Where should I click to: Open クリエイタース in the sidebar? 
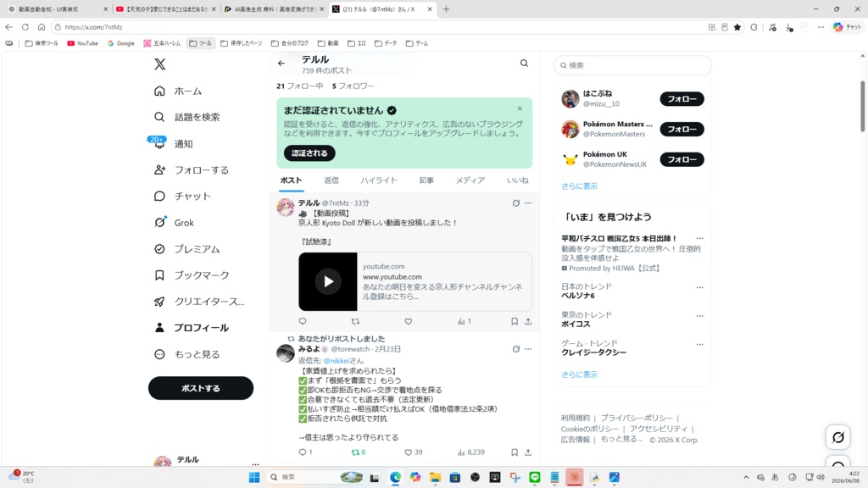click(x=198, y=302)
